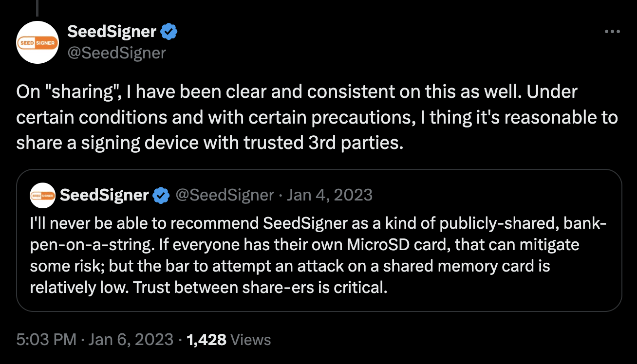Open the three-dot more options menu
The height and width of the screenshot is (364, 637).
tap(612, 32)
